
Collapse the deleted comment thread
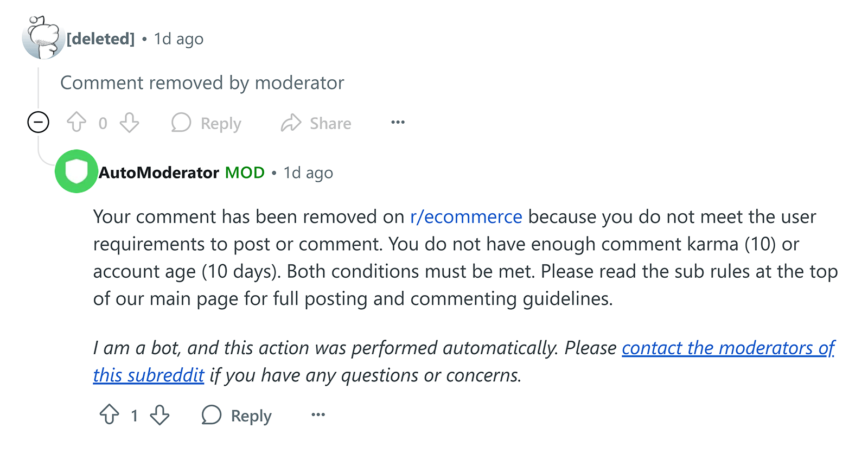pos(38,123)
